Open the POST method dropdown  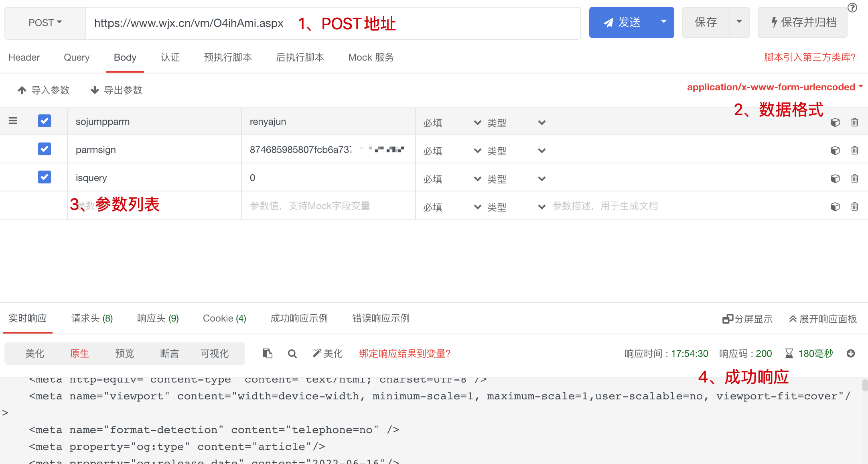click(x=45, y=23)
